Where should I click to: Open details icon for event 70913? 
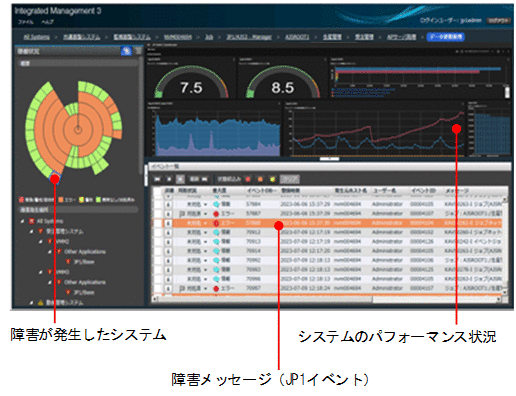pyautogui.click(x=168, y=241)
